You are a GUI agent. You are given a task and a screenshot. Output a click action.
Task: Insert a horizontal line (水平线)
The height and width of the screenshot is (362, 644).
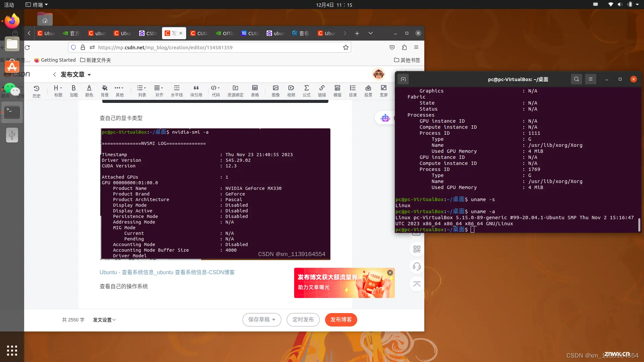click(x=177, y=91)
